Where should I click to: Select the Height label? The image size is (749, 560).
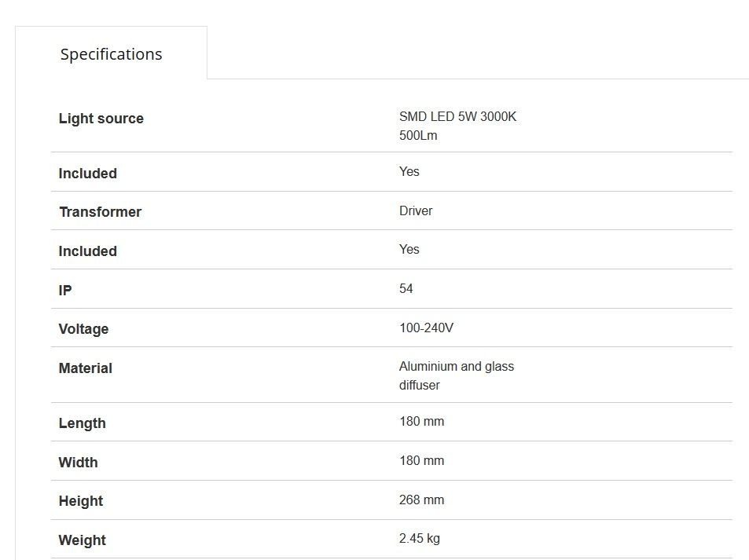[81, 501]
